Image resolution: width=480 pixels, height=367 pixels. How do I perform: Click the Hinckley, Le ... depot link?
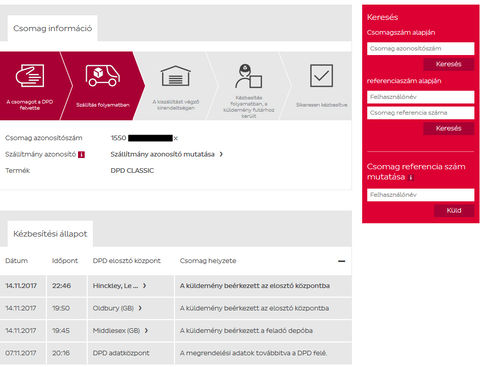pos(115,286)
